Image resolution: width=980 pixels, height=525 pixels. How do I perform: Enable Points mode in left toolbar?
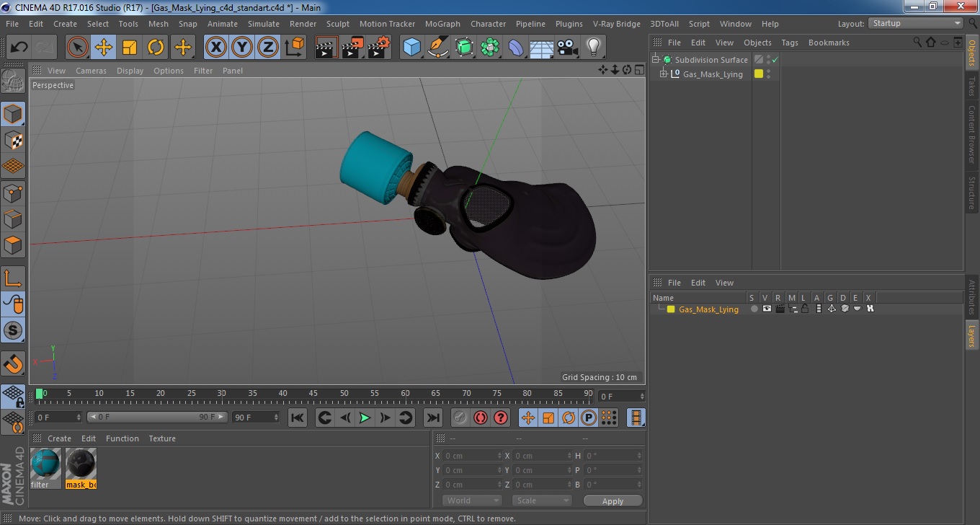tap(13, 193)
